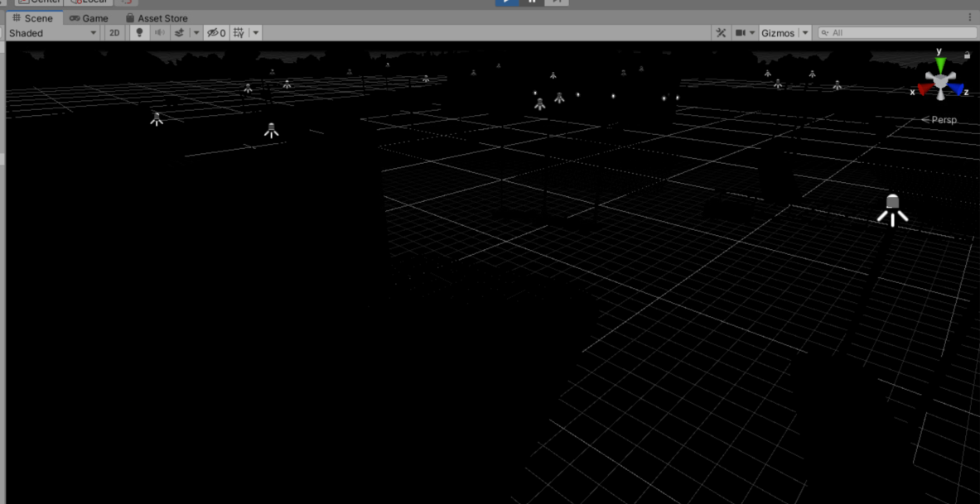Open the Asset Store tab
This screenshot has height=504, width=980.
click(157, 18)
